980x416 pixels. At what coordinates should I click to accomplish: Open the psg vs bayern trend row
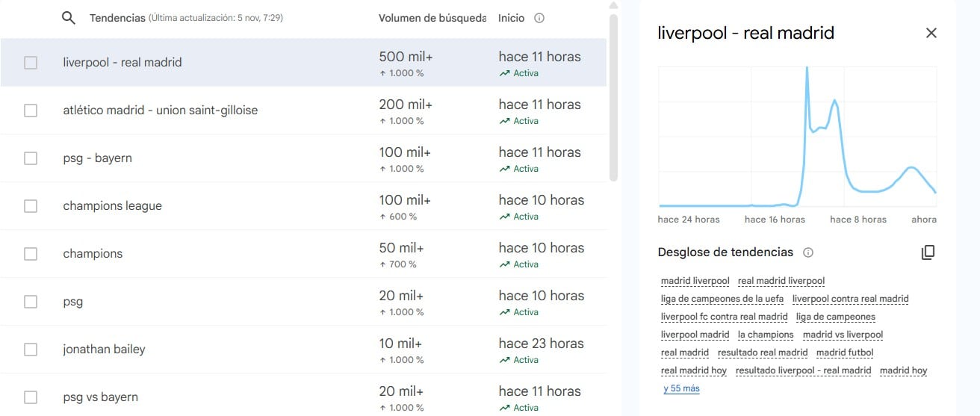101,397
